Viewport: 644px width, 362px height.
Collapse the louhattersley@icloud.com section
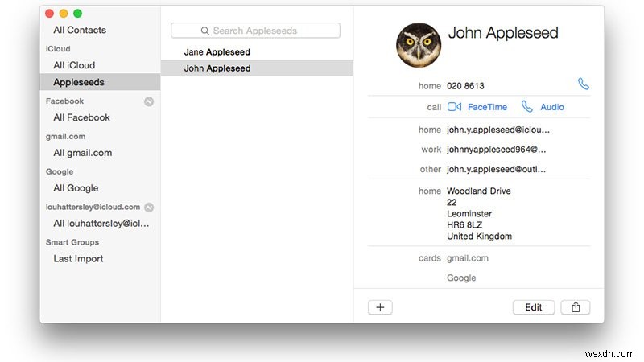[149, 208]
